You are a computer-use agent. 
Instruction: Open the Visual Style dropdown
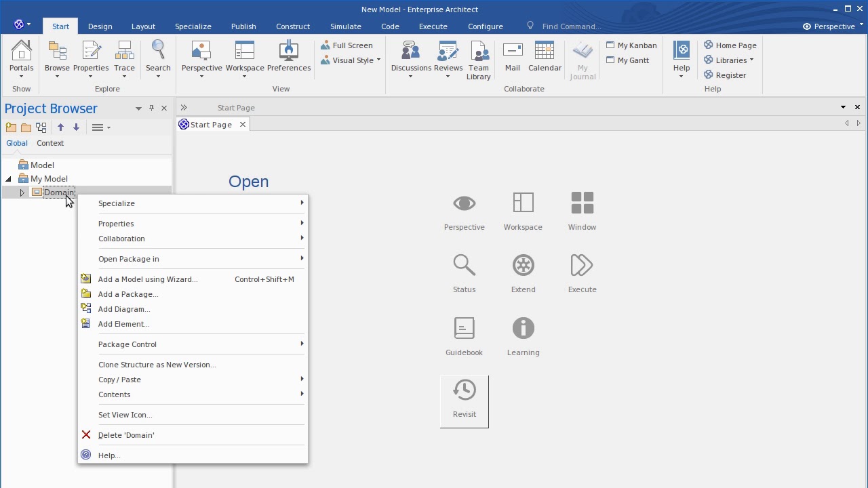(352, 60)
